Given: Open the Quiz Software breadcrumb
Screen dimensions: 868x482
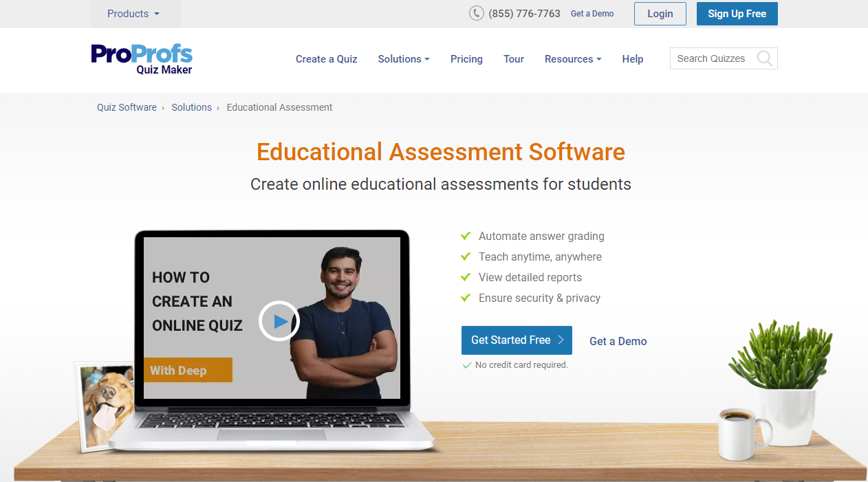Looking at the screenshot, I should (x=127, y=107).
